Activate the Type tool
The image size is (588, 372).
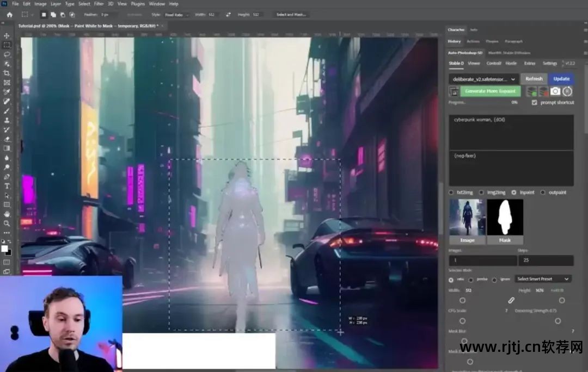(x=7, y=186)
